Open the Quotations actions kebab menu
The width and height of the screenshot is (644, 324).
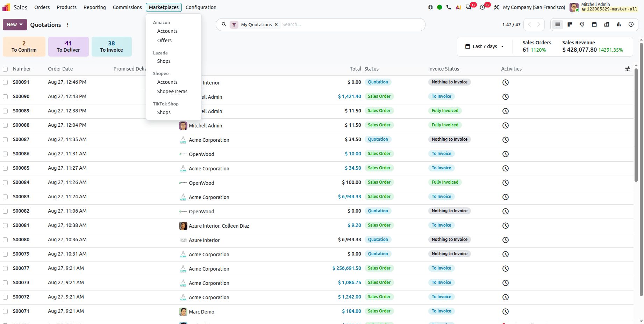click(67, 25)
